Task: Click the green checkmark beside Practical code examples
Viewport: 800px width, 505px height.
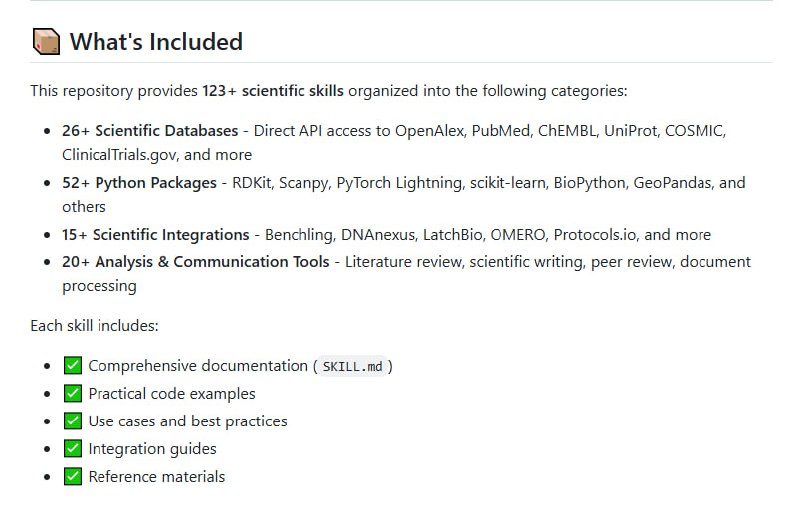Action: click(72, 394)
